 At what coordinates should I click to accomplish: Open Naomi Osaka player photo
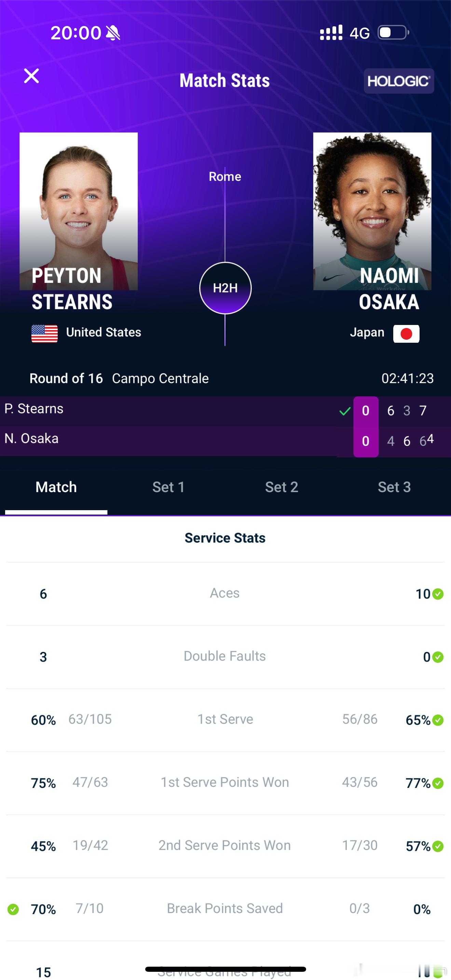(372, 211)
